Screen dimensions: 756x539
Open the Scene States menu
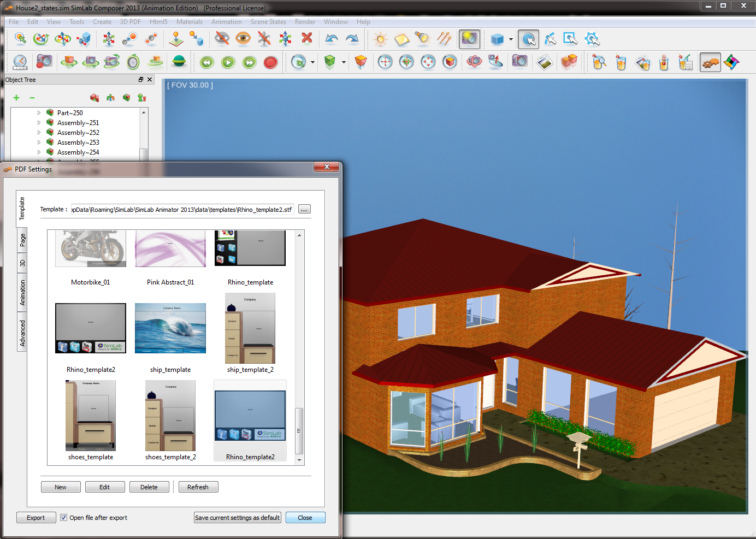268,22
